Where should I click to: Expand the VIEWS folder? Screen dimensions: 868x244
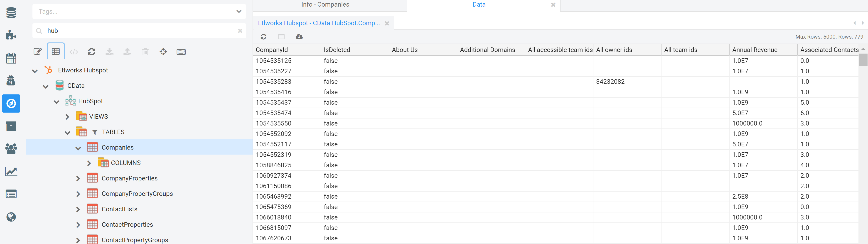click(x=67, y=117)
